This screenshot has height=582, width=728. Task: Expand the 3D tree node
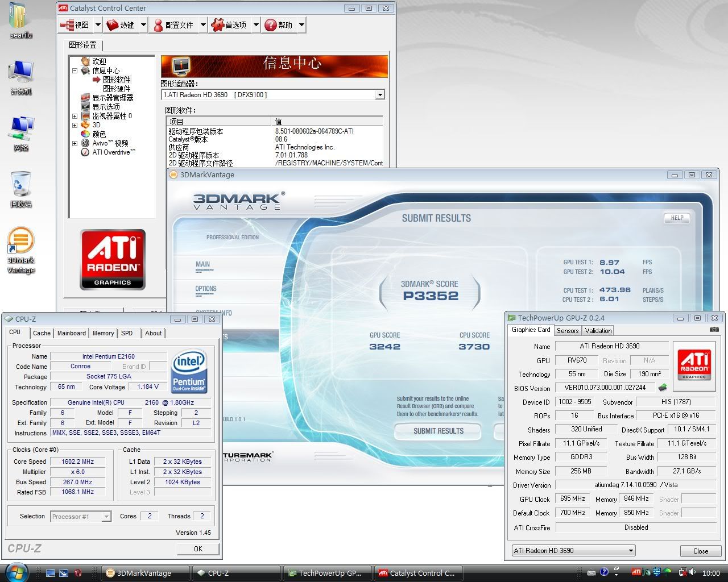pos(75,125)
